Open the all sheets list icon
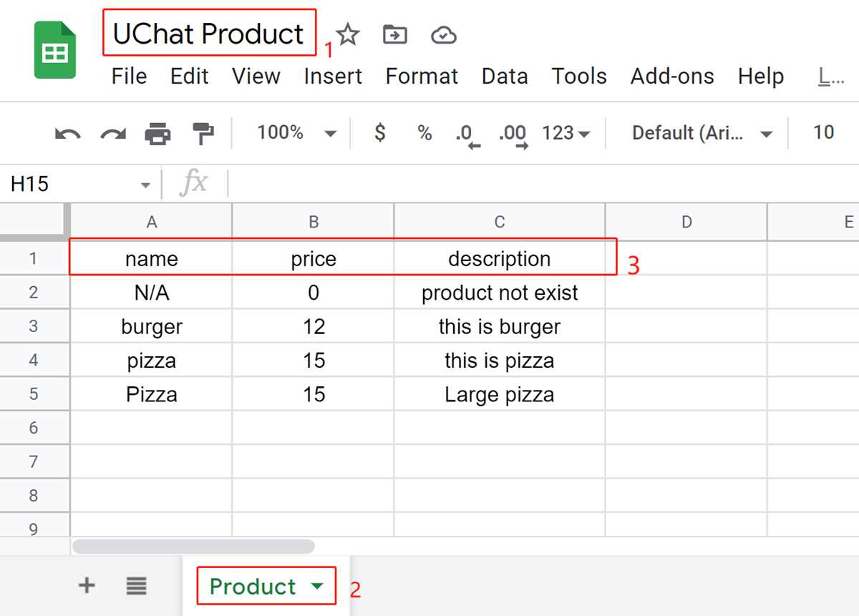859x616 pixels. pyautogui.click(x=137, y=586)
